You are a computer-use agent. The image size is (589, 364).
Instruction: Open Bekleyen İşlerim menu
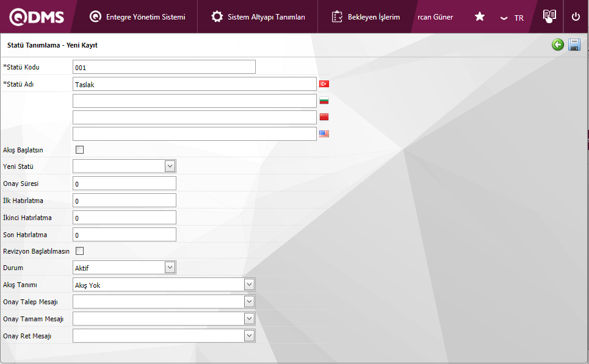pyautogui.click(x=374, y=17)
